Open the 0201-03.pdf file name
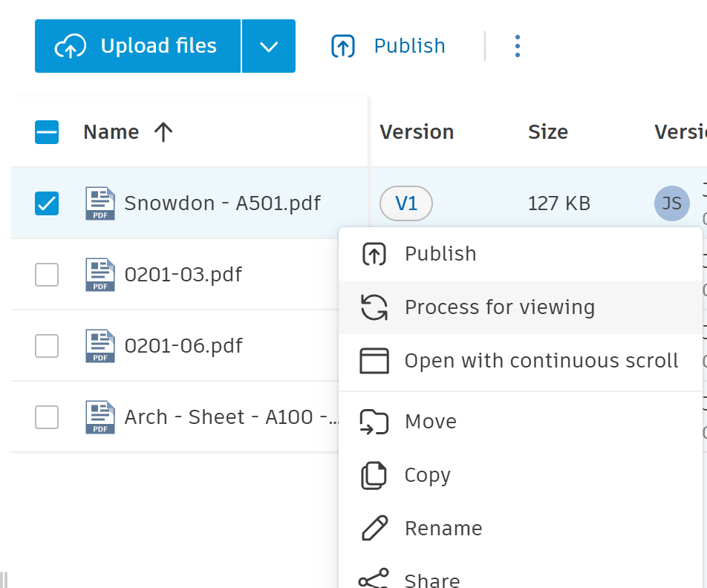Image resolution: width=707 pixels, height=588 pixels. coord(183,275)
